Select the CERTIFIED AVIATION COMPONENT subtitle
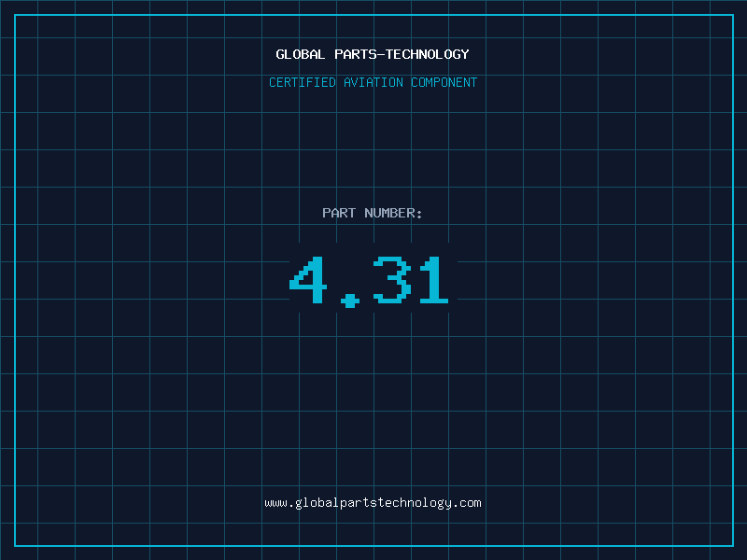The height and width of the screenshot is (560, 747). (373, 82)
